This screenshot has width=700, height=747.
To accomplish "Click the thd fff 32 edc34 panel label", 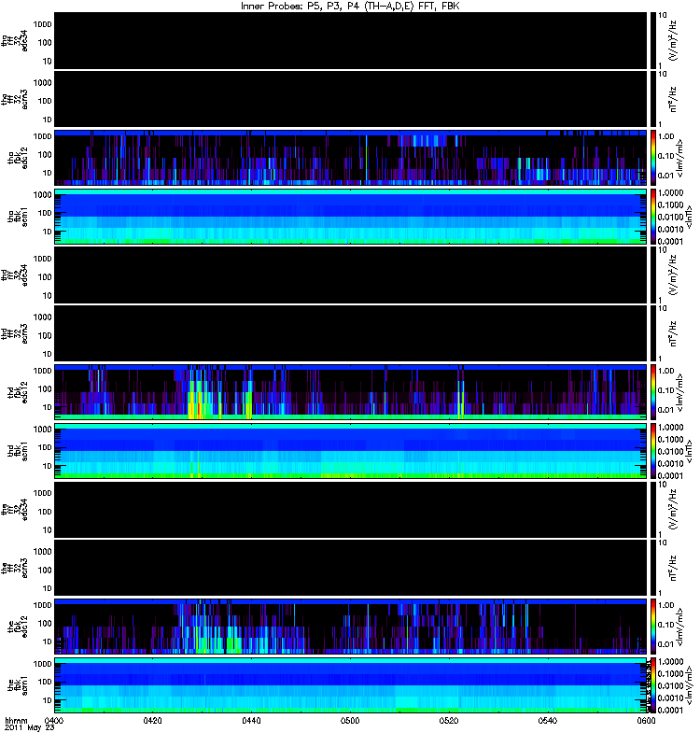I will click(15, 275).
